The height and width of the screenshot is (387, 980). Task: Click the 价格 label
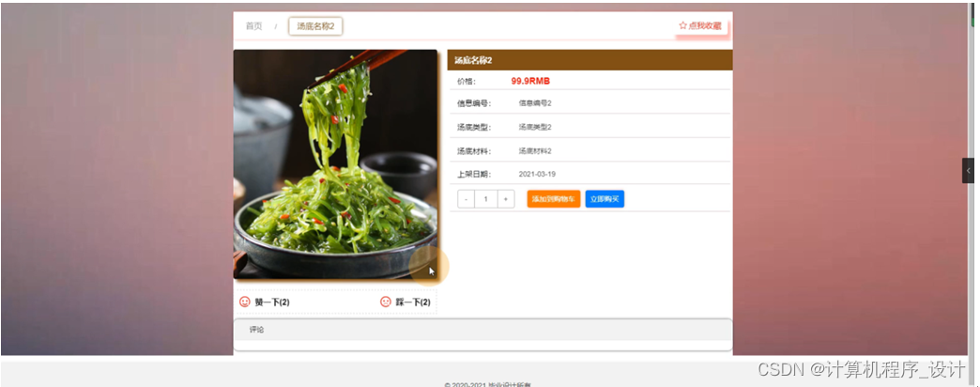click(467, 82)
